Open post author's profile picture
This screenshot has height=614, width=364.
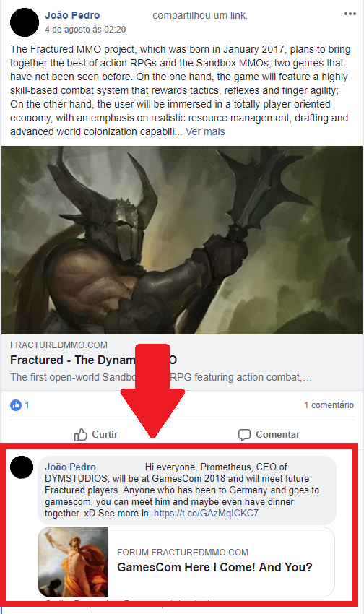coord(25,22)
